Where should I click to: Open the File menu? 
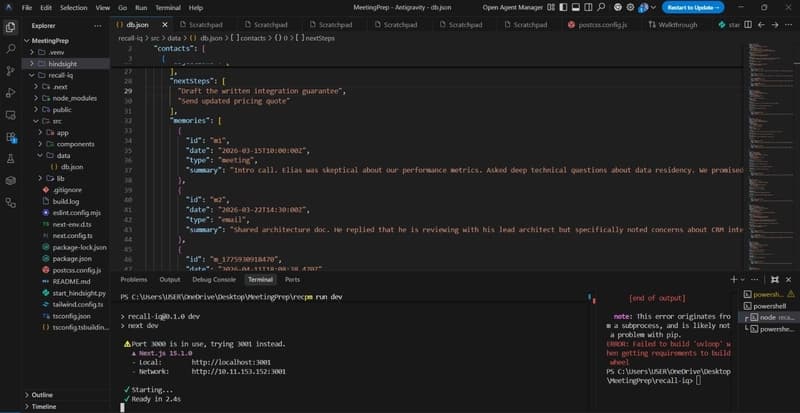(27, 8)
